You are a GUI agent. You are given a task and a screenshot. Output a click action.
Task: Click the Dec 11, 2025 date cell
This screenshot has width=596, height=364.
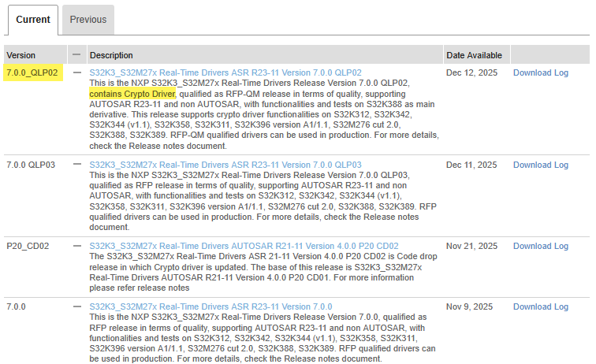pyautogui.click(x=471, y=165)
